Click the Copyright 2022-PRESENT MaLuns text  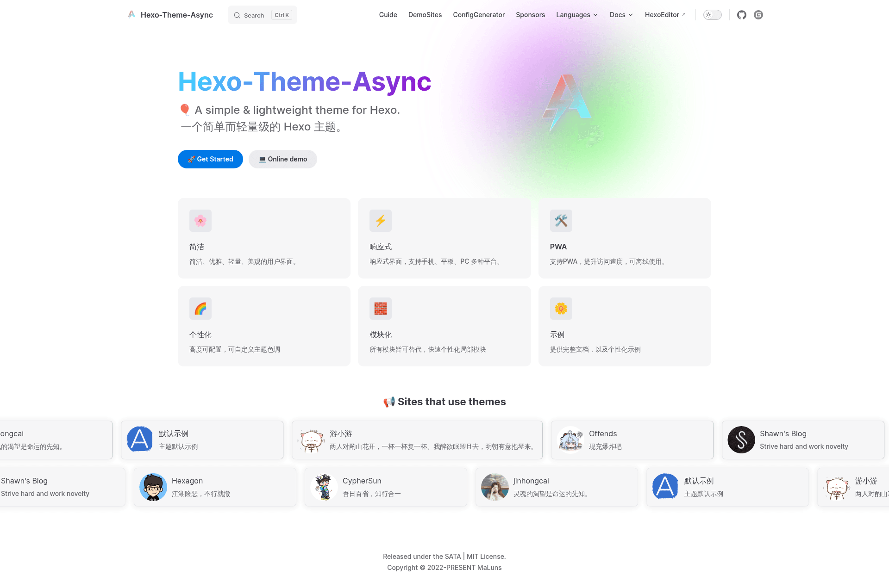coord(444,568)
